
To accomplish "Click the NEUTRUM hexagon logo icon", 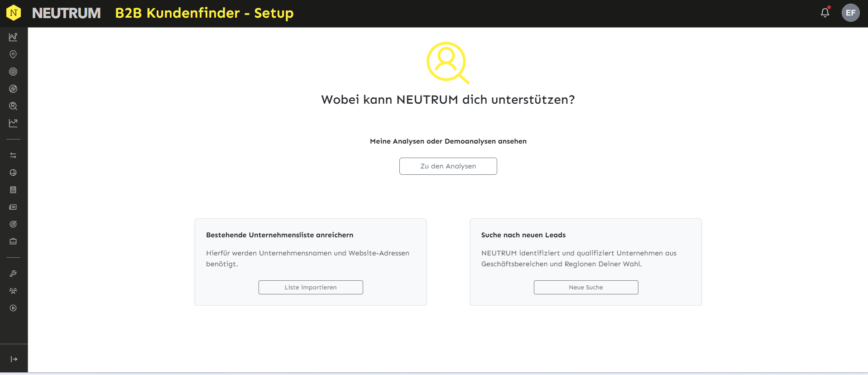I will pos(14,13).
